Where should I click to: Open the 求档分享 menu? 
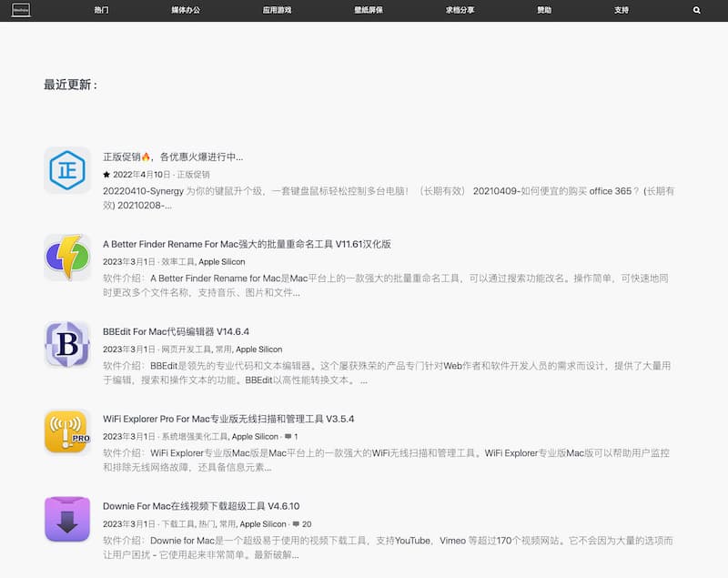(460, 10)
